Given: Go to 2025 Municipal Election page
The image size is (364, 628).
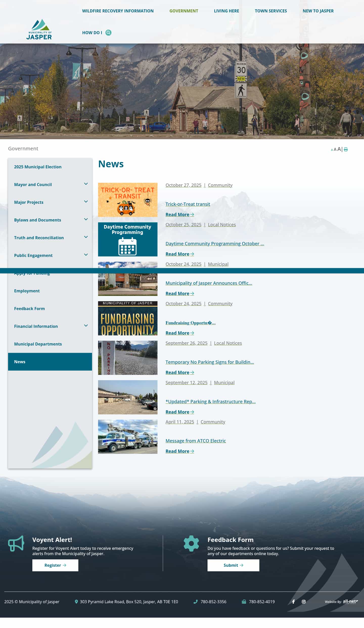Looking at the screenshot, I should [x=50, y=167].
